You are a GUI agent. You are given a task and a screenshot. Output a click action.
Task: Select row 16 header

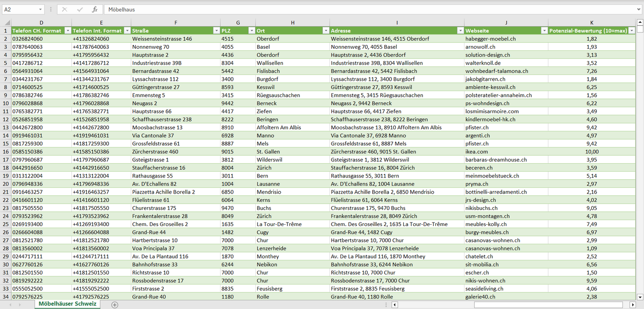pyautogui.click(x=6, y=152)
